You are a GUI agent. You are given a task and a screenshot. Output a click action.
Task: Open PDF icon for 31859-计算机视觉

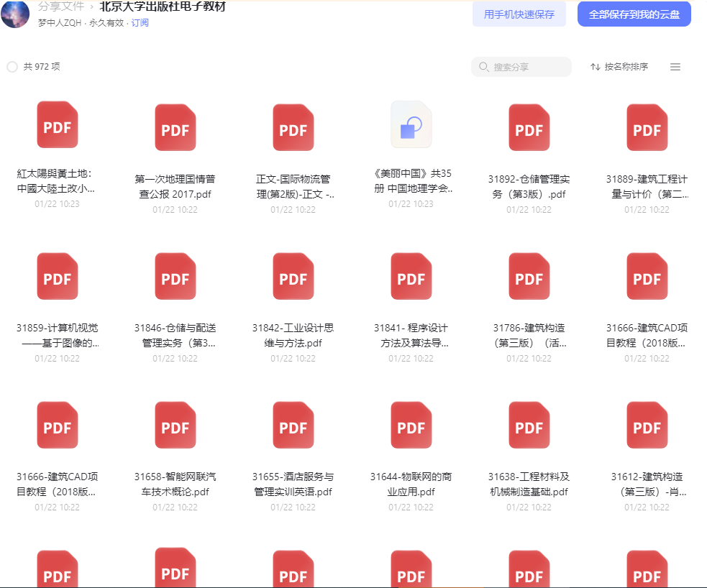[x=58, y=276]
